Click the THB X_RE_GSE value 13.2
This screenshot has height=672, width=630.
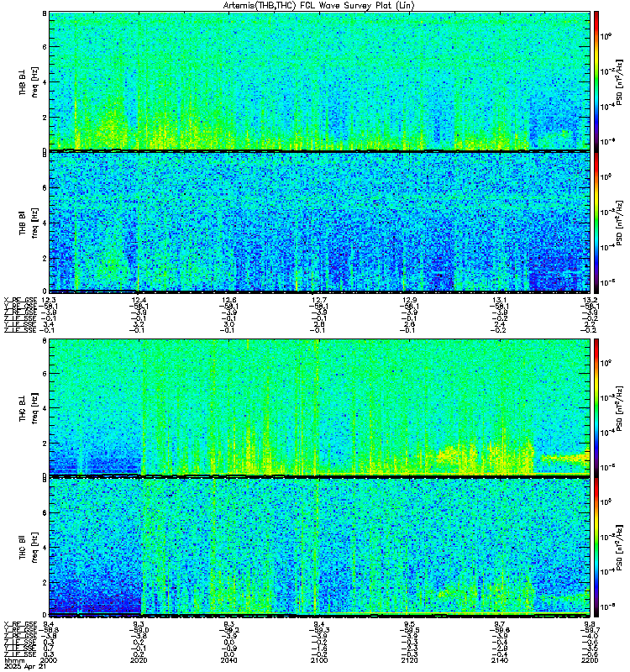591,300
